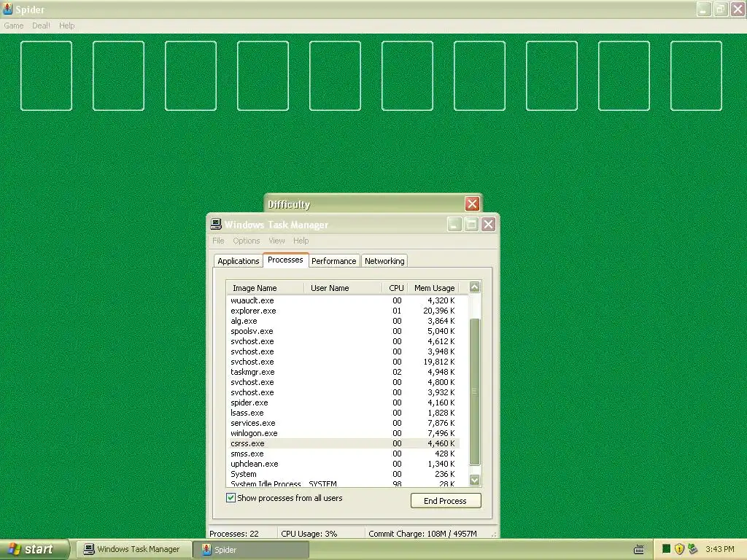Viewport: 747px width, 560px height.
Task: Open Task Manager View menu
Action: point(276,241)
